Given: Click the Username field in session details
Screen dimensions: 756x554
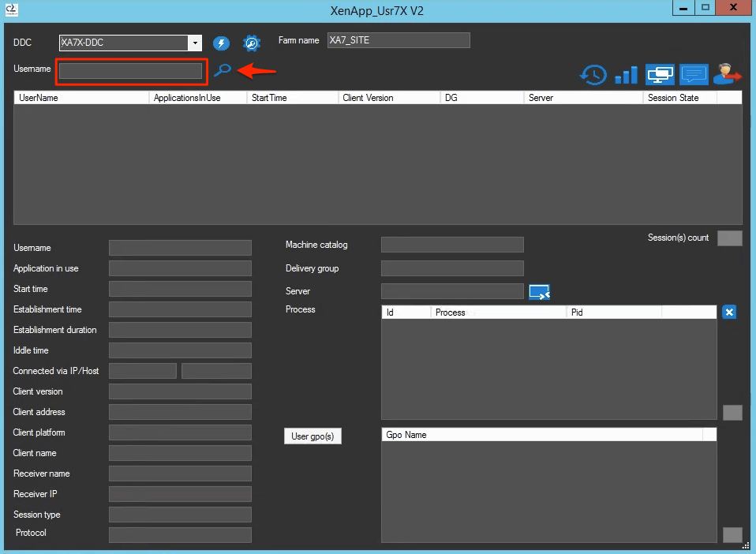Looking at the screenshot, I should (180, 248).
